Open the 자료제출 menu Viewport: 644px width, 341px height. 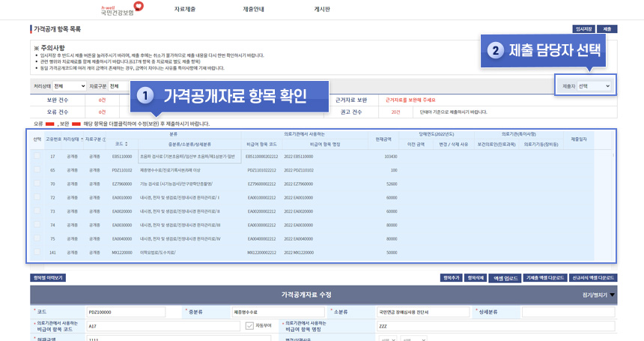[185, 9]
